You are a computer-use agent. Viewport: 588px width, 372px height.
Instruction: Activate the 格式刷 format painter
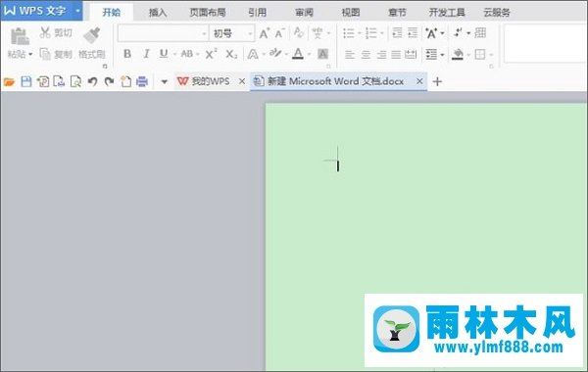(92, 44)
